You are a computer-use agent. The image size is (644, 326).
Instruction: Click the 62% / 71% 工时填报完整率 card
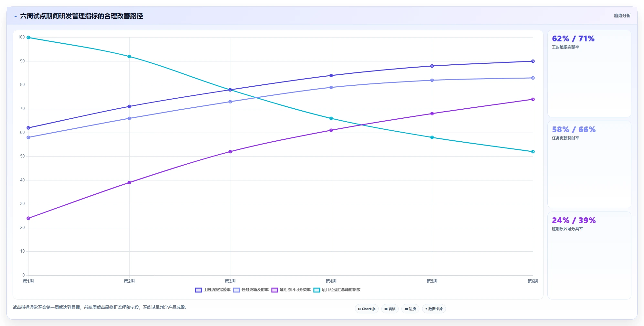pyautogui.click(x=589, y=74)
